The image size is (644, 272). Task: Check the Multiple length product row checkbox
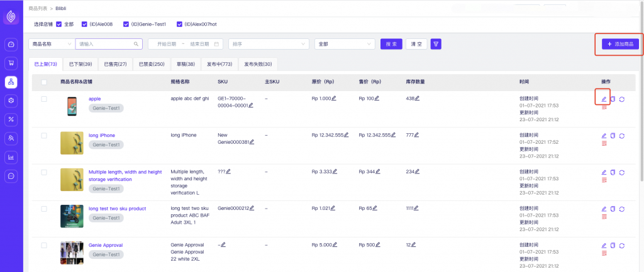(44, 172)
